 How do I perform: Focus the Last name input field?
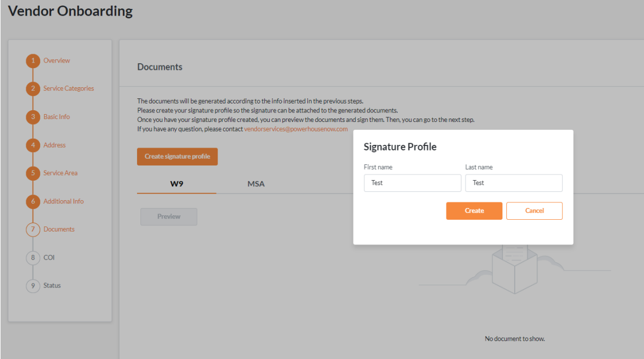coord(514,183)
